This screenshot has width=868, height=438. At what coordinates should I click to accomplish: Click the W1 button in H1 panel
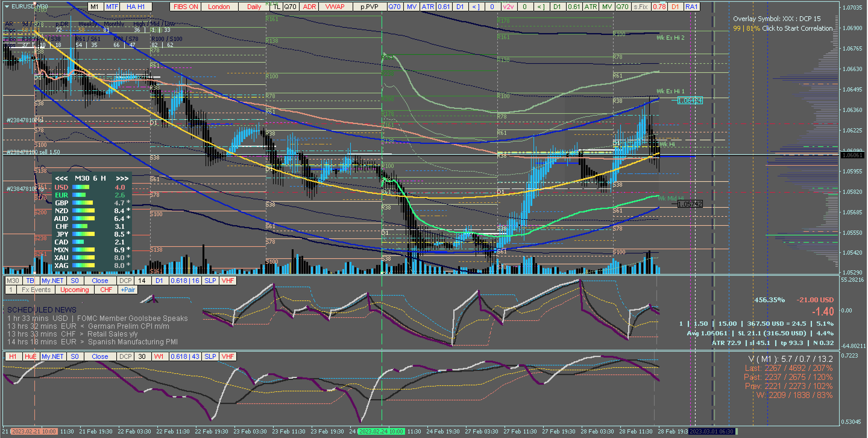pyautogui.click(x=159, y=356)
